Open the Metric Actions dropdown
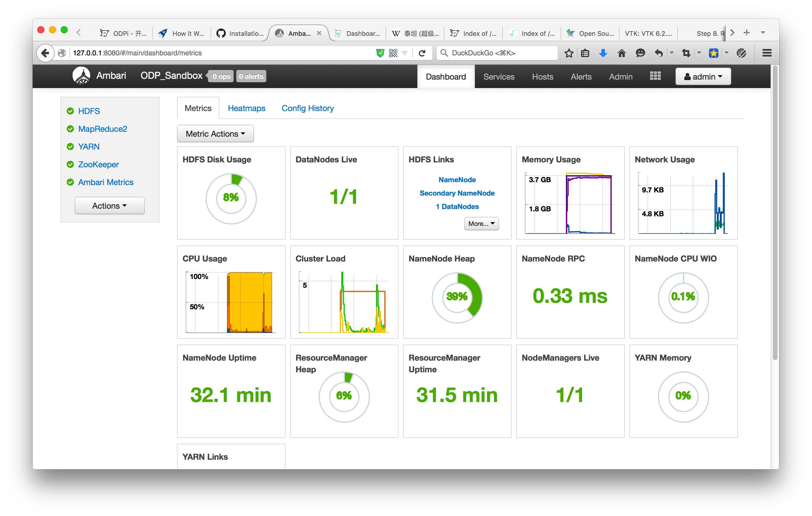The width and height of the screenshot is (812, 516). point(215,134)
